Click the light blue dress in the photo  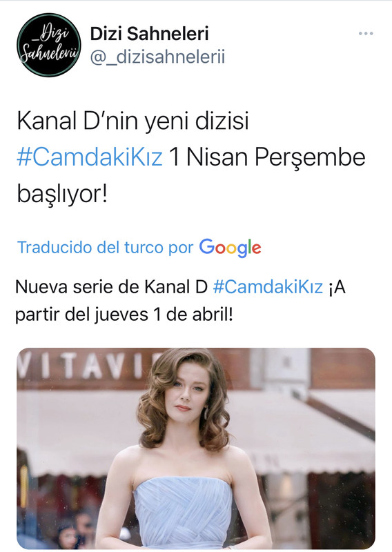coord(183,512)
